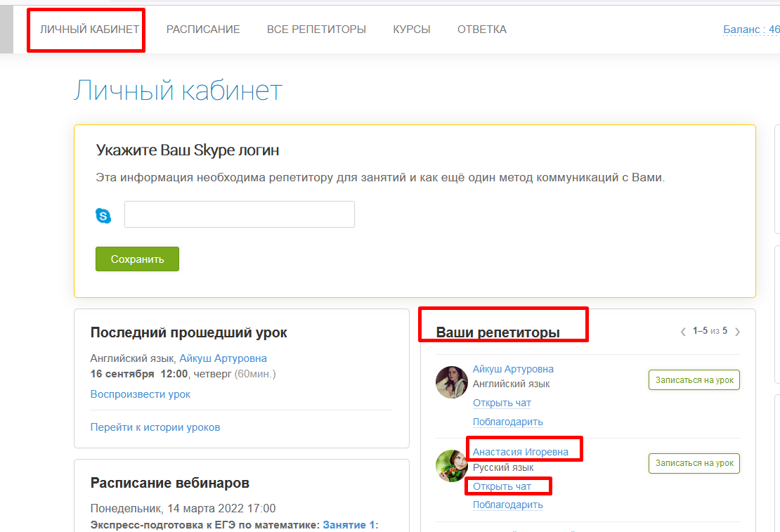The width and height of the screenshot is (780, 532).
Task: Click Русский язык subject under Анастасия Игоревна
Action: (x=503, y=467)
